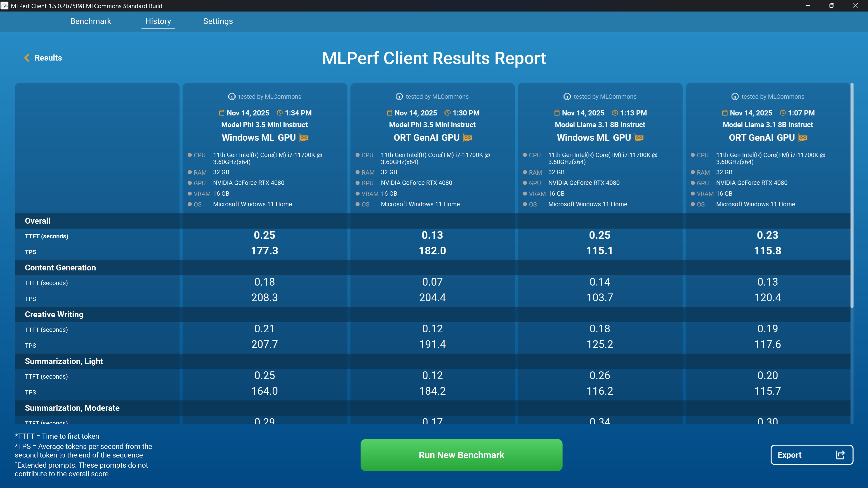Viewport: 868px width, 488px height.
Task: Click the back chevron next to Results
Action: [27, 58]
